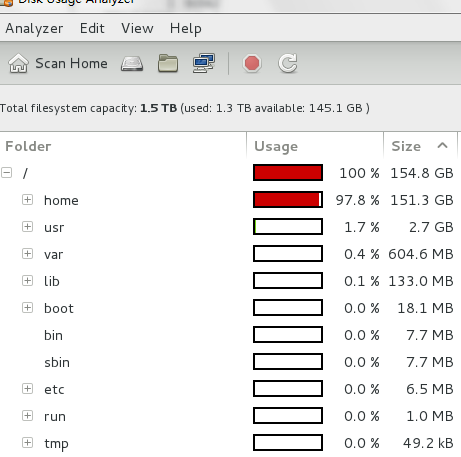Expand the var folder
Viewport: 461px width, 457px height.
(x=27, y=254)
